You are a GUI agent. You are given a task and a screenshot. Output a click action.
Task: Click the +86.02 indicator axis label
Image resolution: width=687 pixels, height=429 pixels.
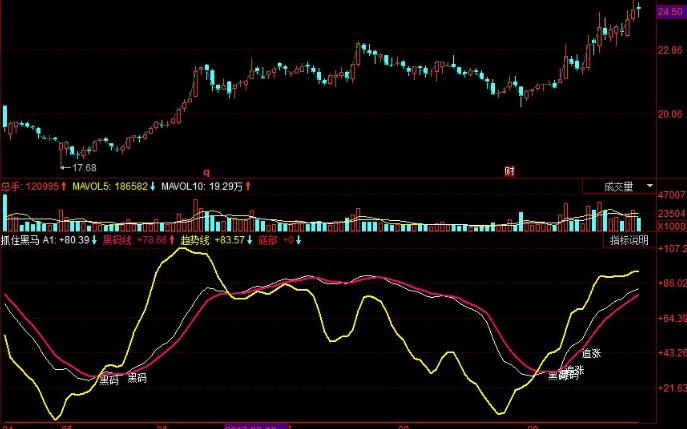[x=673, y=283]
